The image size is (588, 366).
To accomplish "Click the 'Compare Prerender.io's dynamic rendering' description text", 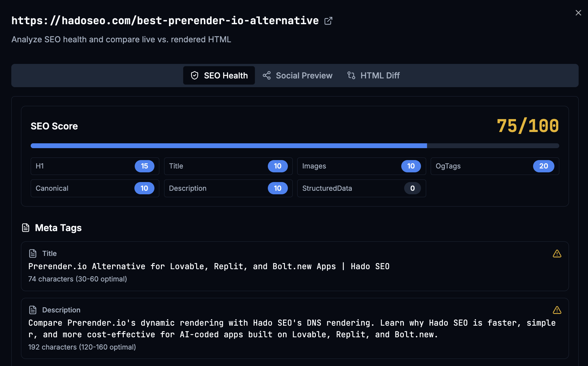I will pyautogui.click(x=292, y=329).
